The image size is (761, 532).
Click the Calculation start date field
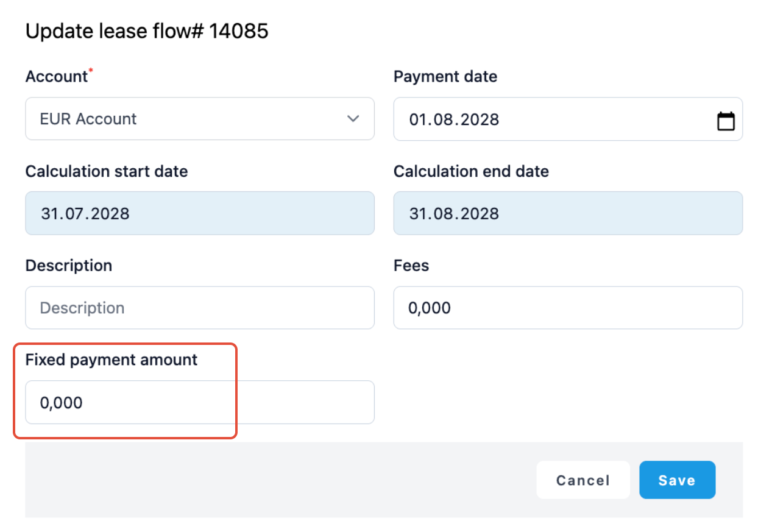[199, 213]
